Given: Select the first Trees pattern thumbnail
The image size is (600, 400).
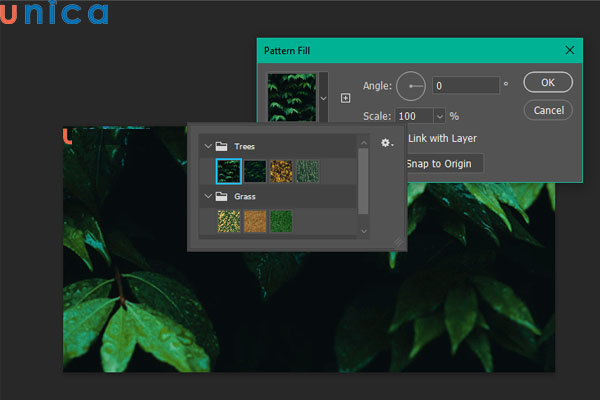Looking at the screenshot, I should pyautogui.click(x=229, y=171).
